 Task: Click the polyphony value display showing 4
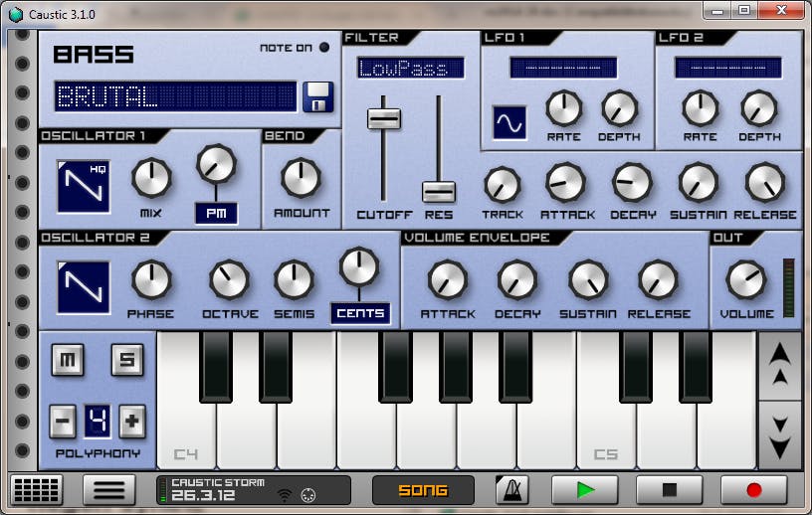point(97,422)
